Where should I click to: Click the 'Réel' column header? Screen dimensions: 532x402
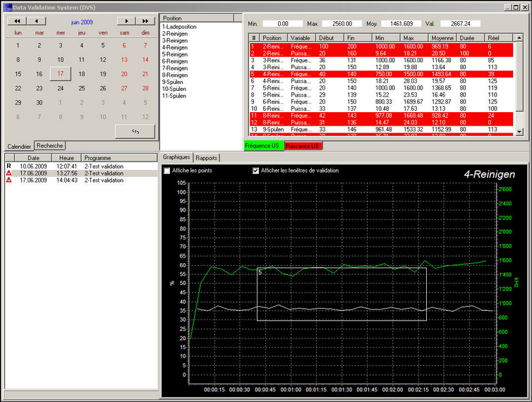click(499, 37)
